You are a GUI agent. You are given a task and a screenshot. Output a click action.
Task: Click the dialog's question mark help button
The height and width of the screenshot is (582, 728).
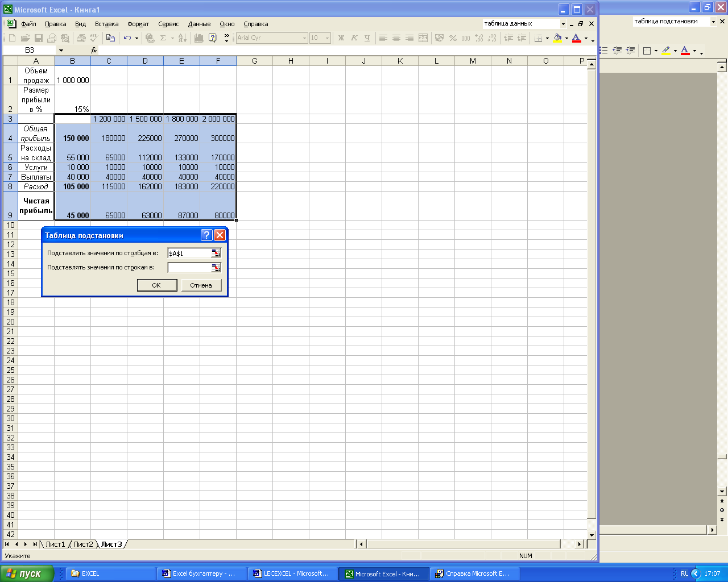click(207, 235)
